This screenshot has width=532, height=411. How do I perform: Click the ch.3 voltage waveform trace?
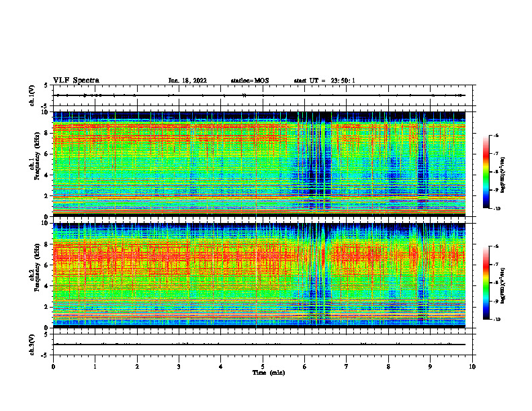259,345
